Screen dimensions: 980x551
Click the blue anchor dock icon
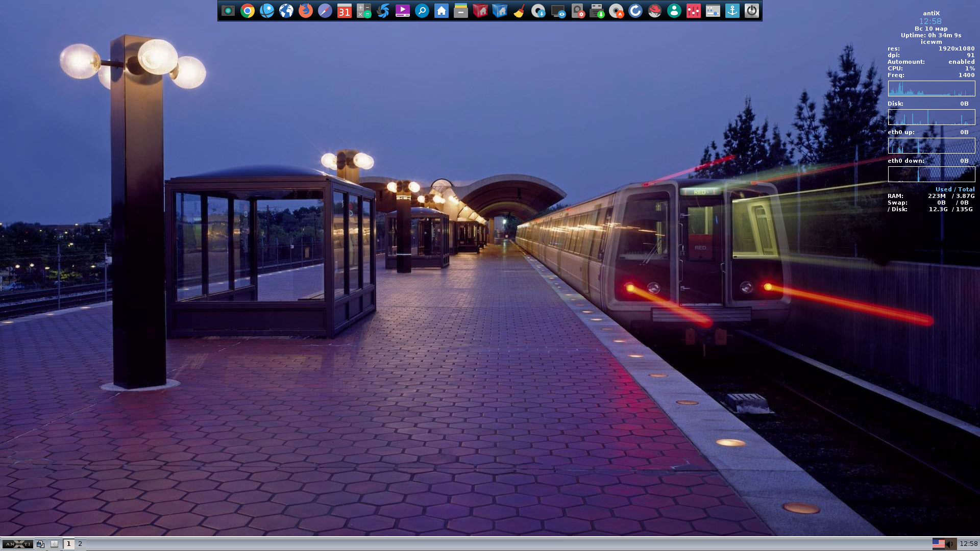(731, 11)
